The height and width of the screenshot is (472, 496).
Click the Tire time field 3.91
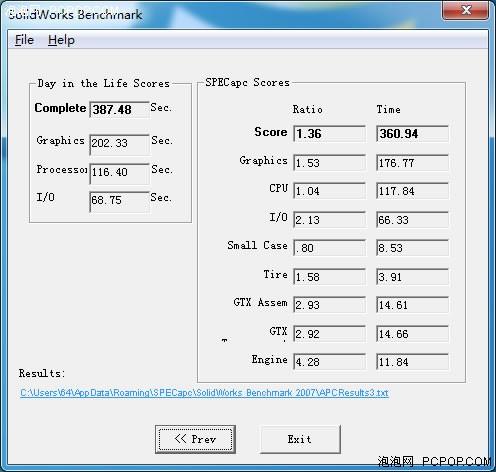(412, 277)
